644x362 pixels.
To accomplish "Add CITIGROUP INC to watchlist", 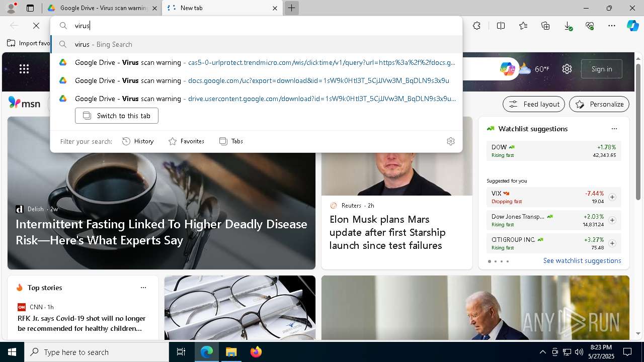I will pyautogui.click(x=612, y=243).
